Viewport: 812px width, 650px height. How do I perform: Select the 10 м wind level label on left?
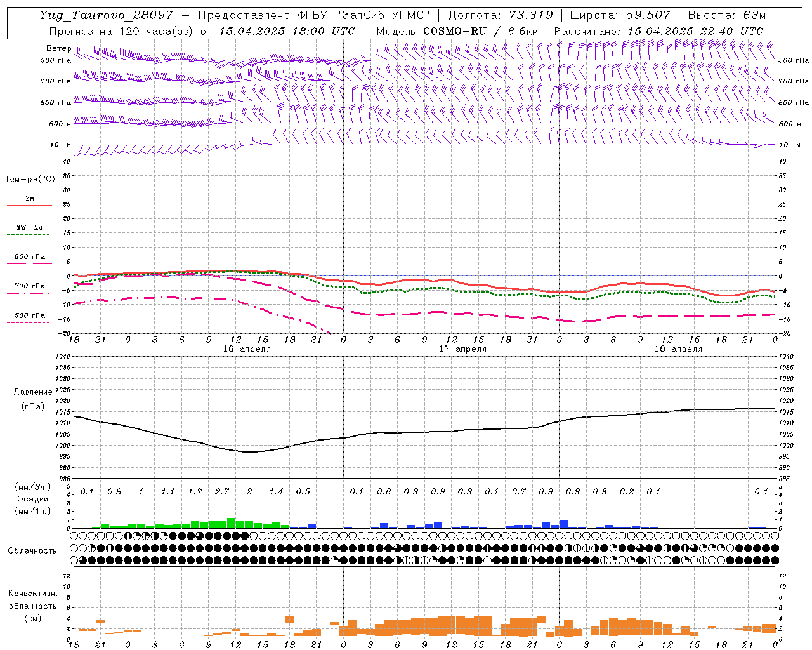click(x=60, y=145)
